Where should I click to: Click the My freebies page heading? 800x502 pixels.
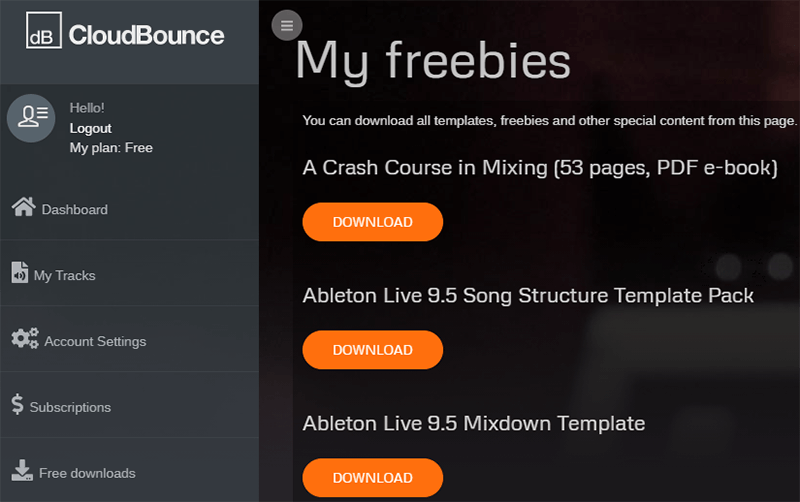click(433, 61)
